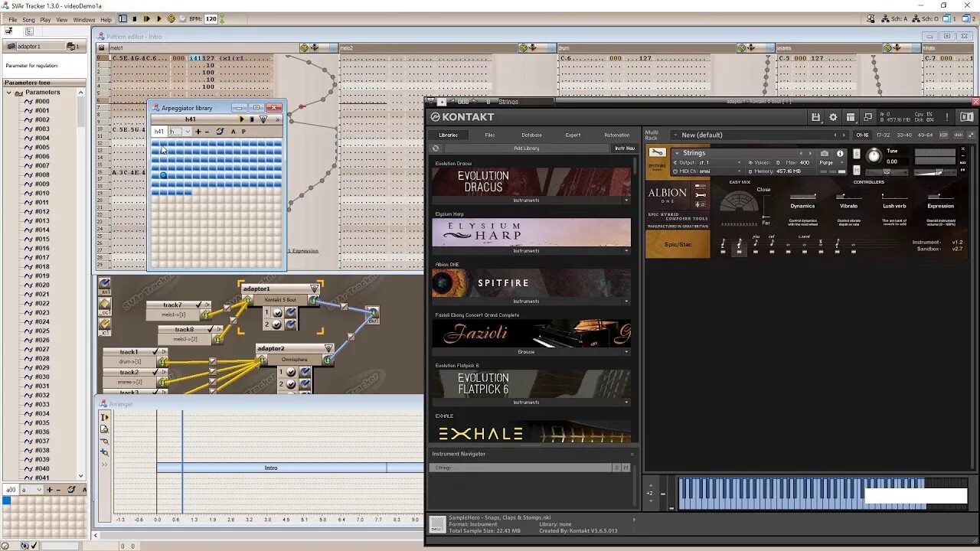Open Kontakt settings gear

[x=833, y=117]
